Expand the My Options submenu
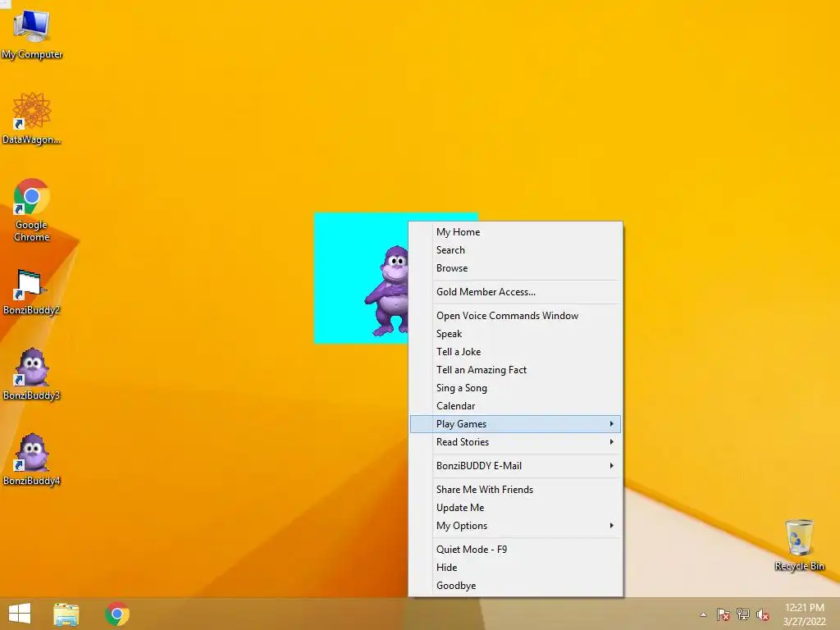The width and height of the screenshot is (840, 630). [x=515, y=526]
